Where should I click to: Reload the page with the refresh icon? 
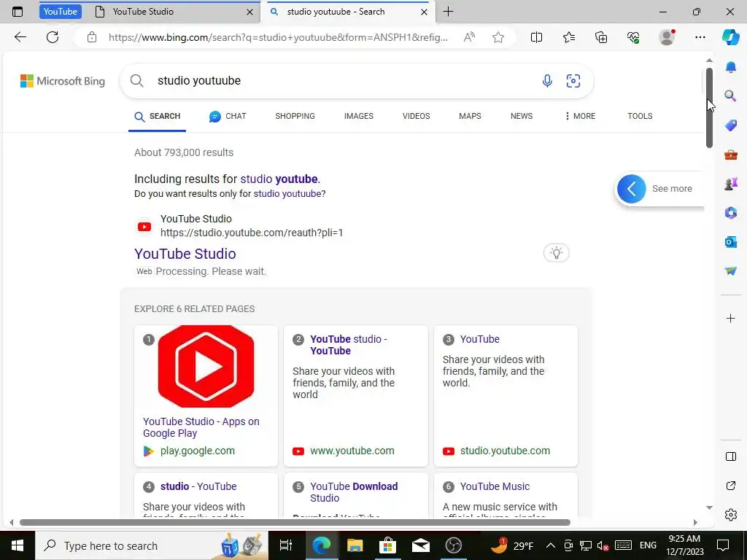[x=53, y=37]
